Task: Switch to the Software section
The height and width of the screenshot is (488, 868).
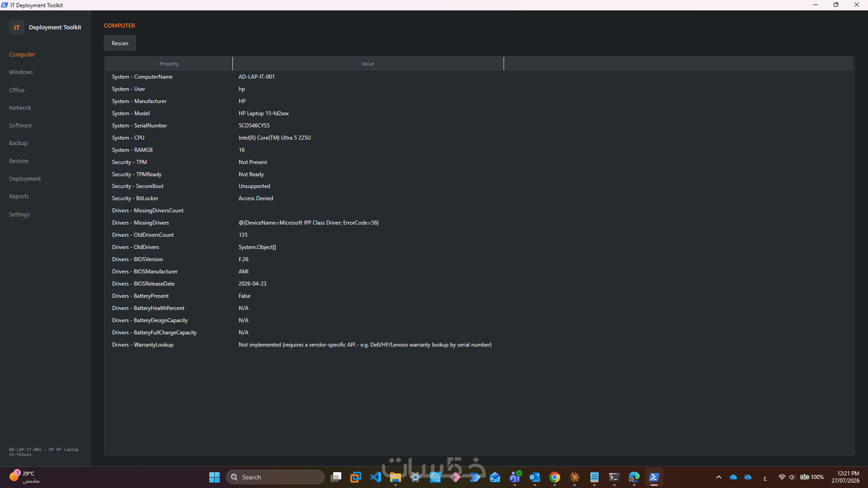Action: tap(20, 125)
